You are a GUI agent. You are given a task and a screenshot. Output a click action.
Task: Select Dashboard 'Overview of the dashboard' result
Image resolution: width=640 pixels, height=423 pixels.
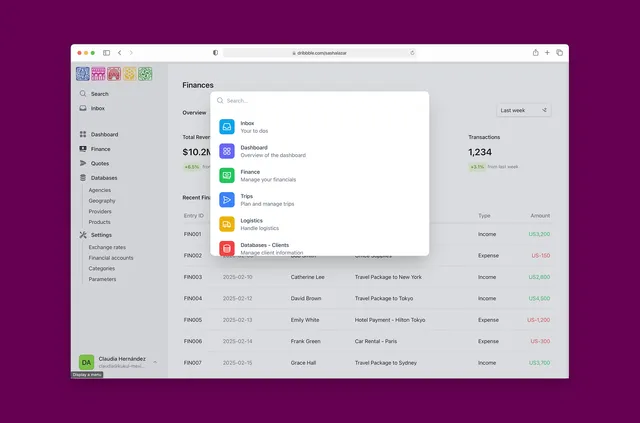pos(320,151)
